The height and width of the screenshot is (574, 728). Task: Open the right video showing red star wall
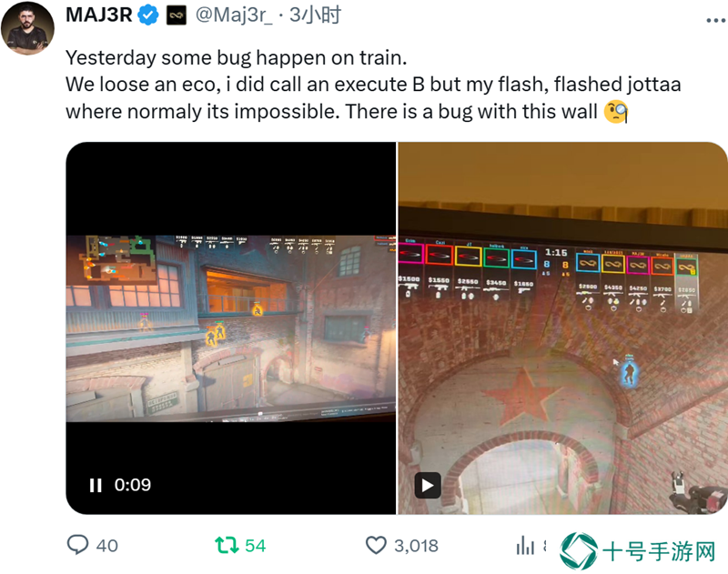coord(562,328)
